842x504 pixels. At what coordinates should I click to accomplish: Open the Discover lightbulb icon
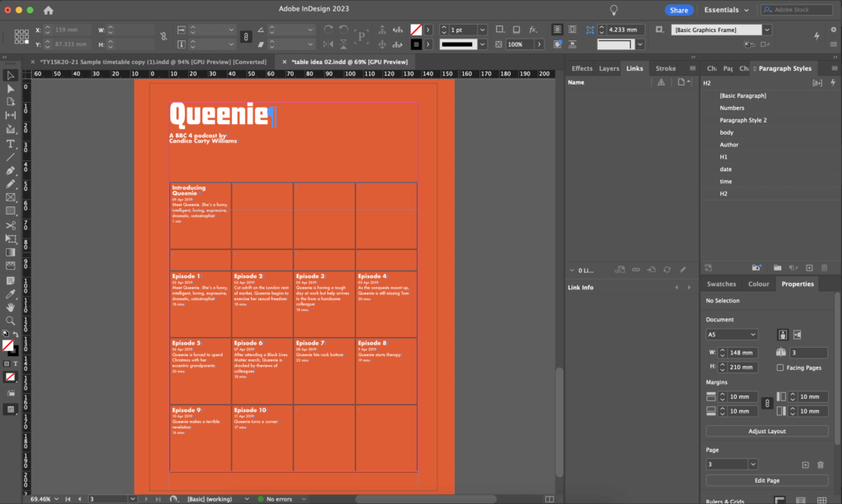pos(613,10)
